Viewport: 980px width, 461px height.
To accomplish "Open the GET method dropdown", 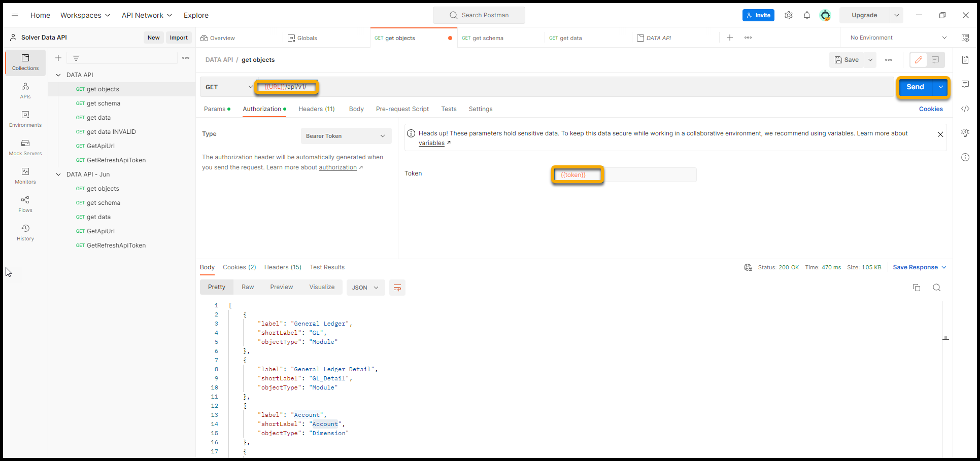I will click(229, 87).
